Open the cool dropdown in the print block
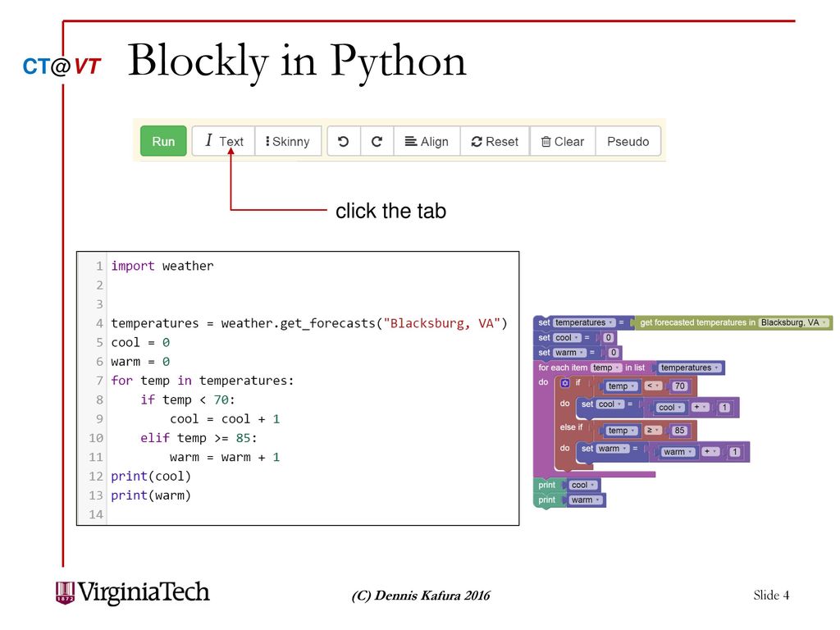Image resolution: width=840 pixels, height=630 pixels. coord(583,485)
